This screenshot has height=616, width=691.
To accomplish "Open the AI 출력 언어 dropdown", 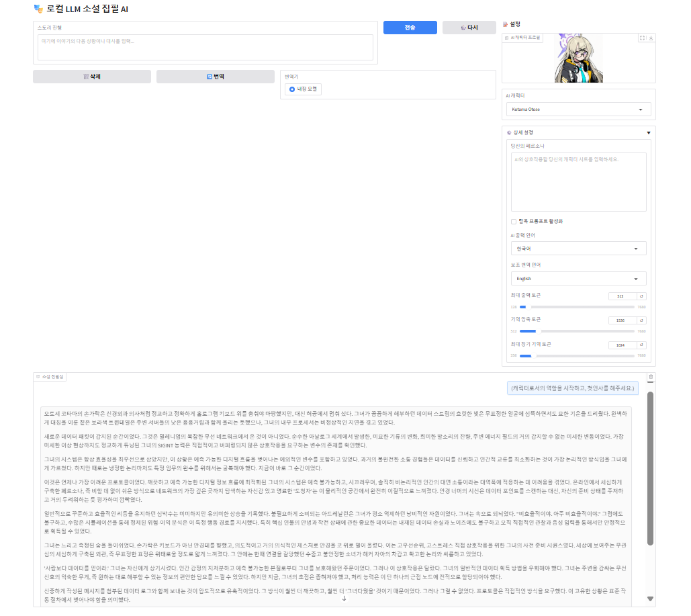I will click(x=578, y=249).
